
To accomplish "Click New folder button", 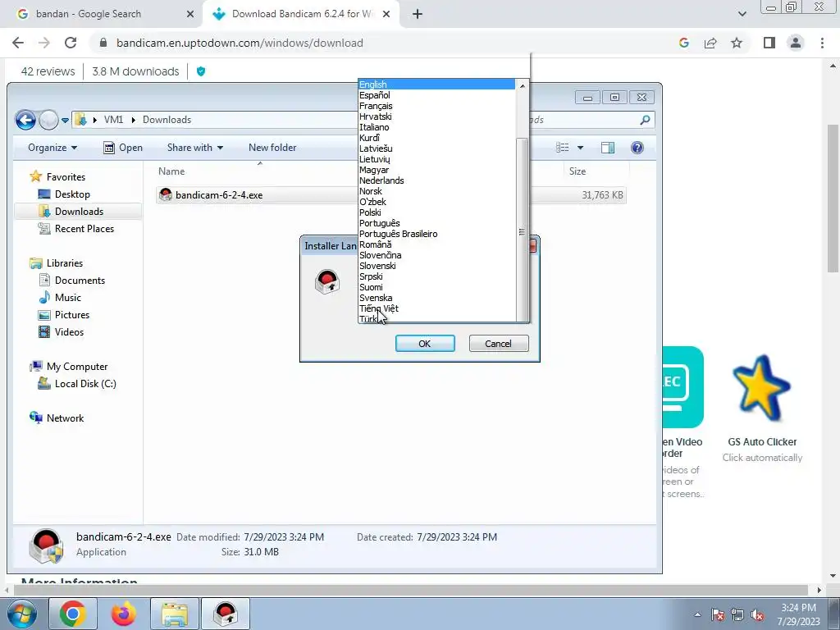I will tap(272, 148).
